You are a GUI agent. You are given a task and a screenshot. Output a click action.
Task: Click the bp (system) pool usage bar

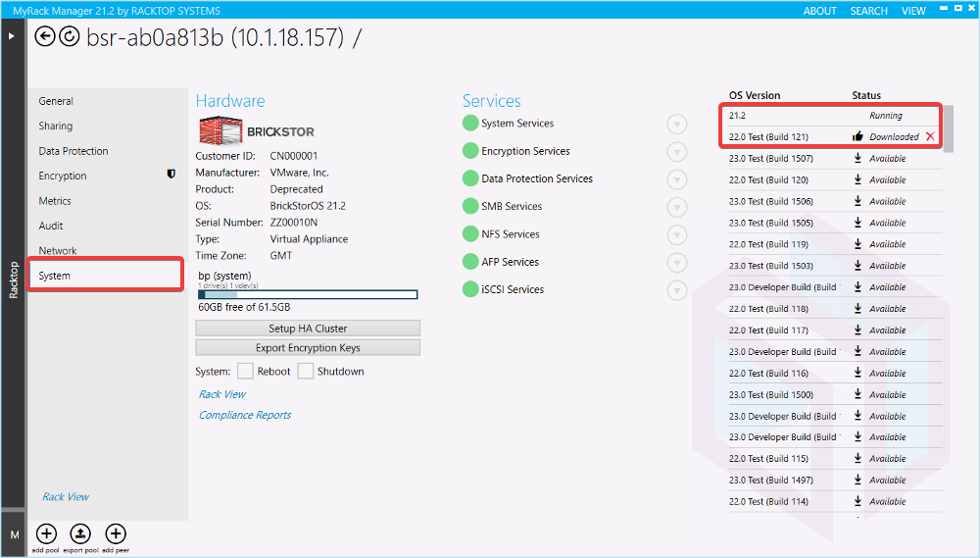pos(308,294)
